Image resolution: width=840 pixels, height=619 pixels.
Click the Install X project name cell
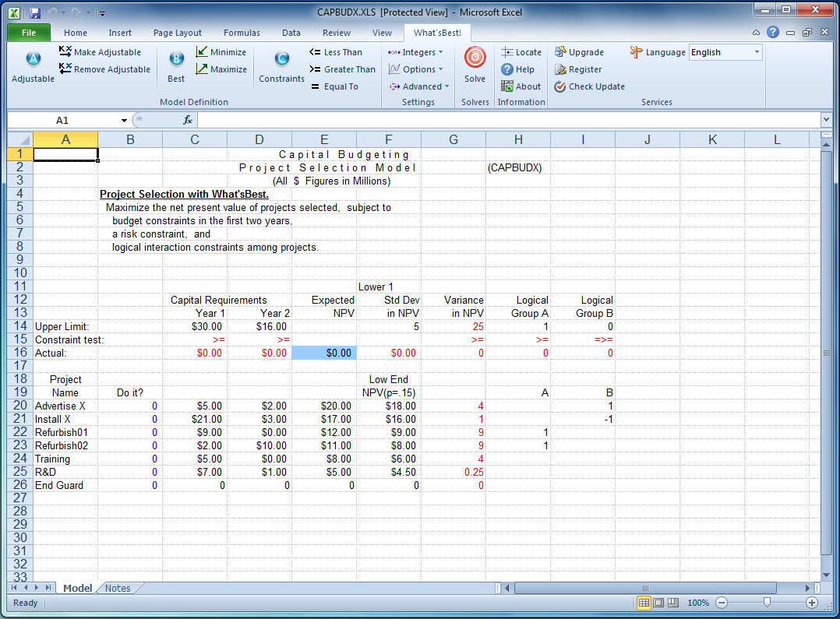[x=65, y=419]
